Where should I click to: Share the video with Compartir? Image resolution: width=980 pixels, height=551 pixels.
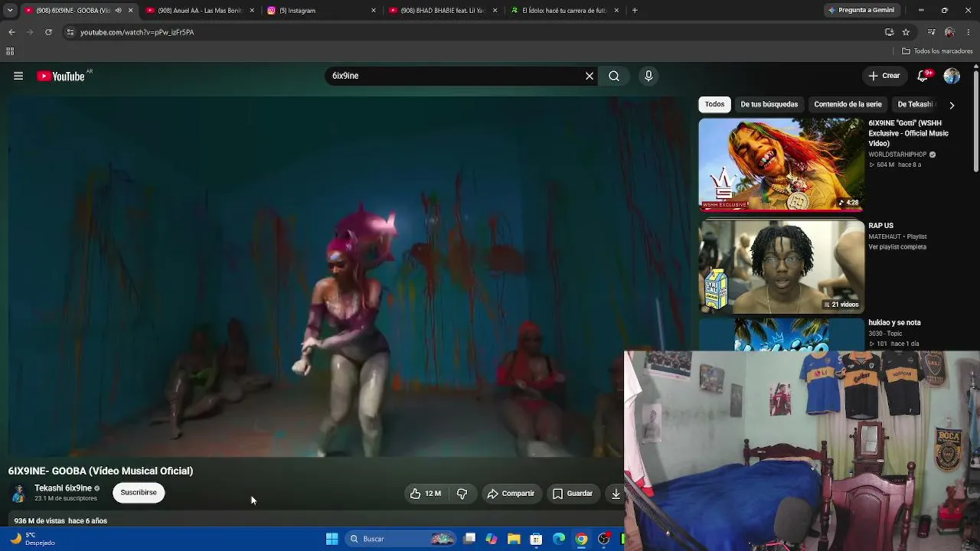[511, 494]
